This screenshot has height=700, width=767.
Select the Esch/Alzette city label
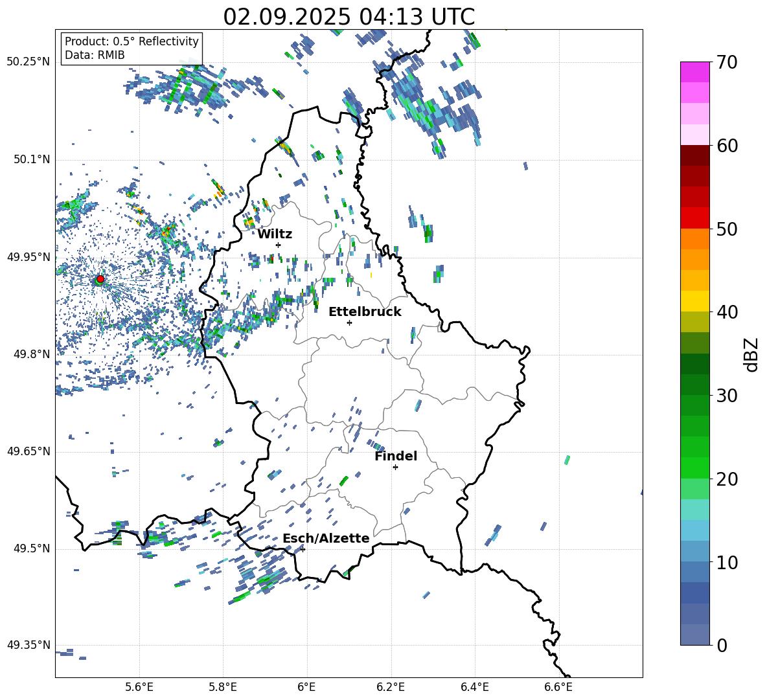pyautogui.click(x=326, y=538)
